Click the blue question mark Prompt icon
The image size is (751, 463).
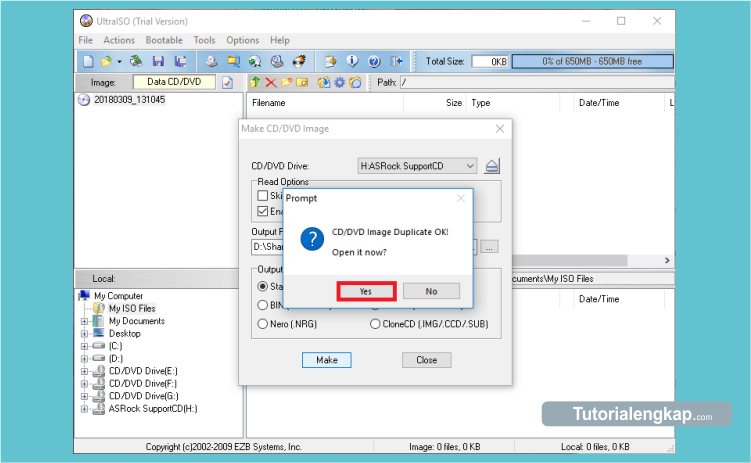click(x=312, y=238)
